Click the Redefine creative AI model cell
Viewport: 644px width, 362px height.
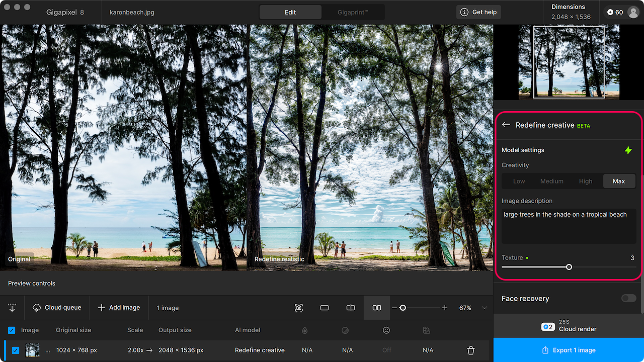260,350
